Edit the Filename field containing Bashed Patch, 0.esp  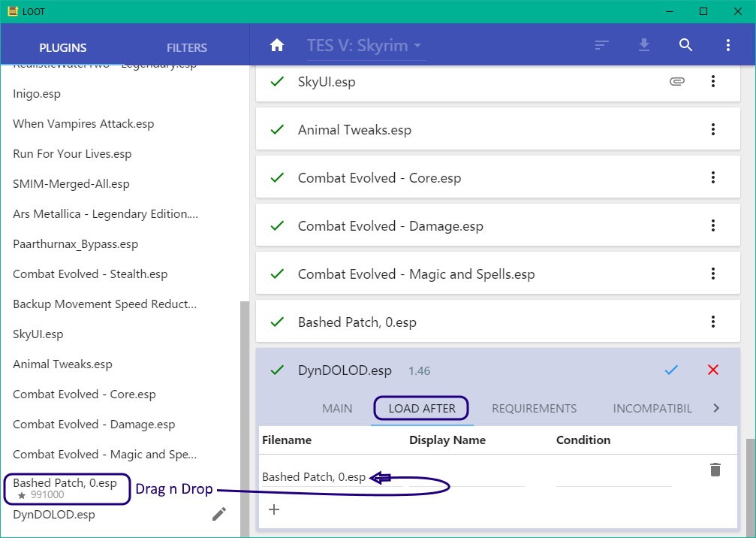(332, 477)
